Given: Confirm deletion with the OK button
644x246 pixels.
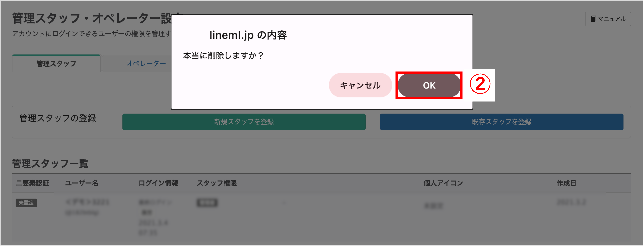Looking at the screenshot, I should tap(429, 85).
